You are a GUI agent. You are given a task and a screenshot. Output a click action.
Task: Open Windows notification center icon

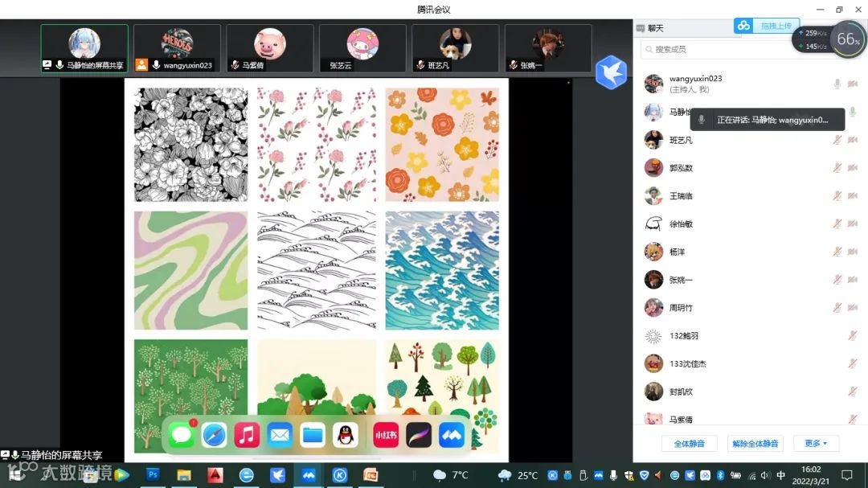tap(846, 474)
